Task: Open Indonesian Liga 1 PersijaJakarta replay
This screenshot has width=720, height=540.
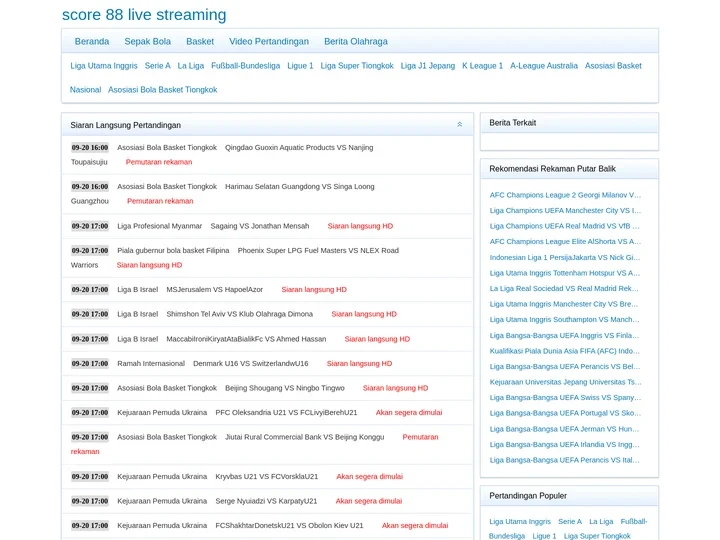Action: pos(565,258)
